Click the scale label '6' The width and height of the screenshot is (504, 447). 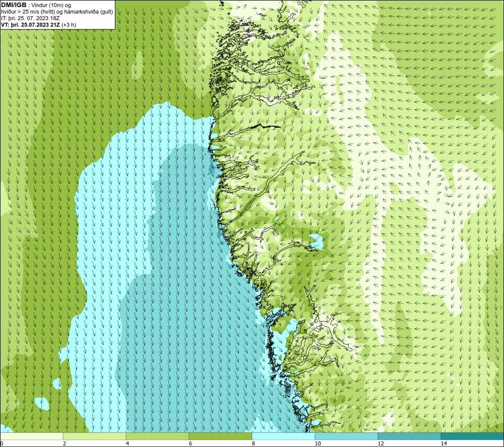pos(191,443)
